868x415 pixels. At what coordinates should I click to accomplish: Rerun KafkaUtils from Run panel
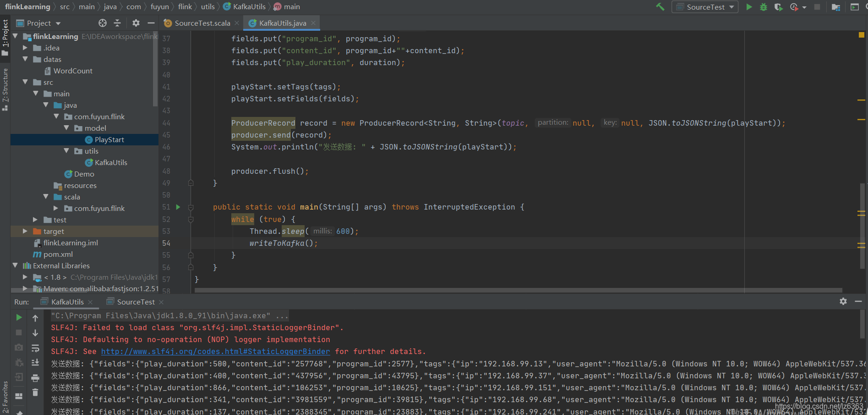(x=19, y=317)
